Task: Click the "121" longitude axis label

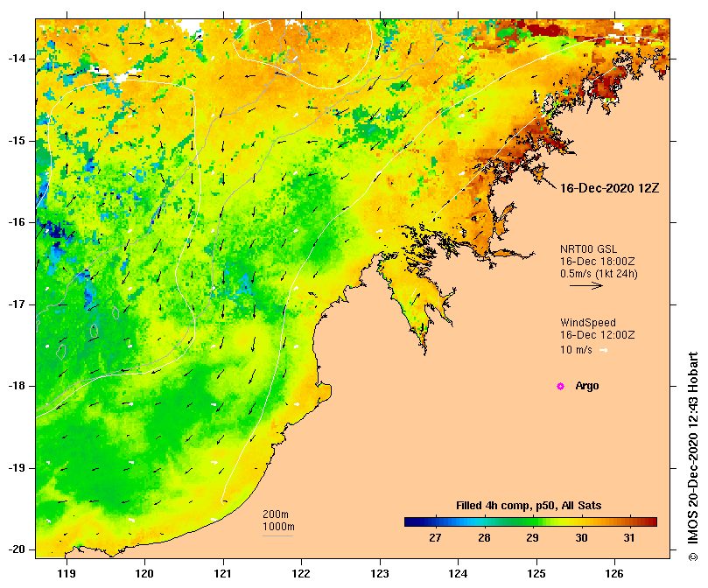Action: 223,573
